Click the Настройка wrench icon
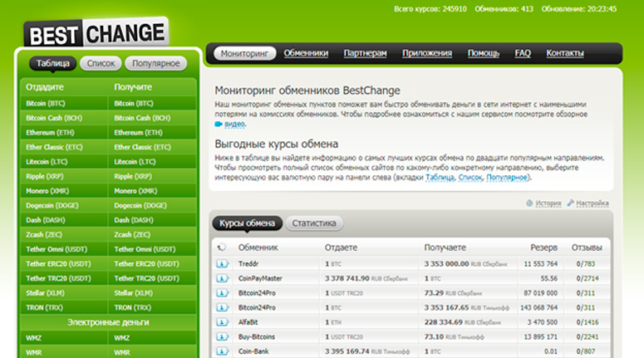 tap(571, 203)
